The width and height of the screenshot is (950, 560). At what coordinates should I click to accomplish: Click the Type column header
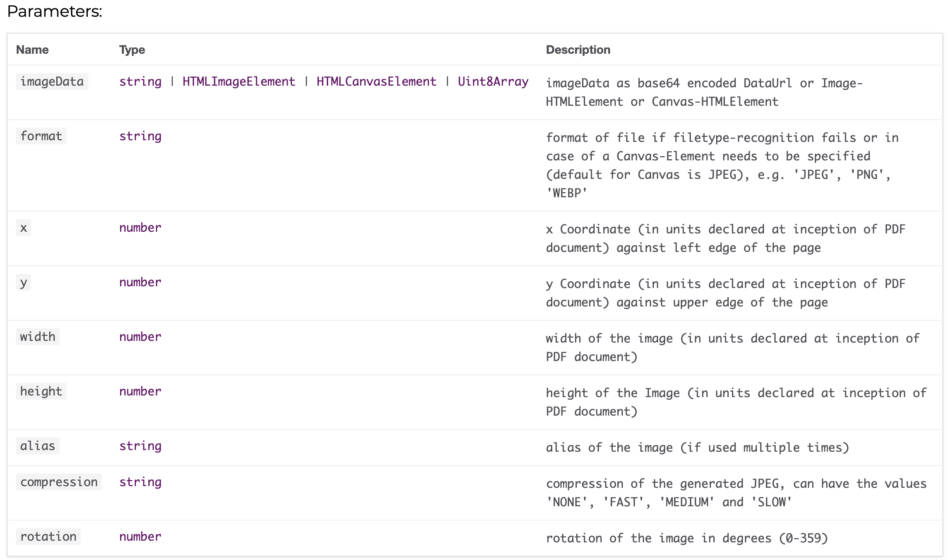tap(132, 50)
